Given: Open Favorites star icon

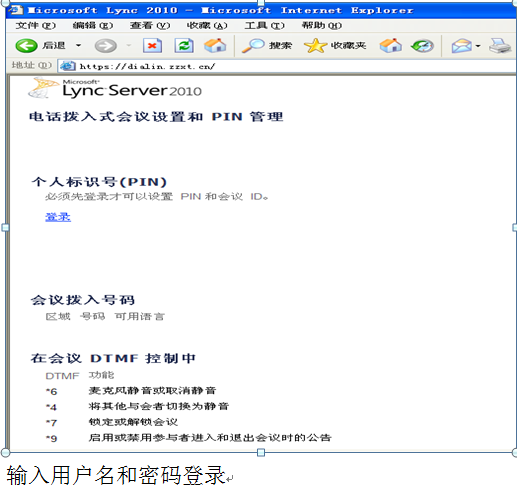Looking at the screenshot, I should pyautogui.click(x=315, y=46).
